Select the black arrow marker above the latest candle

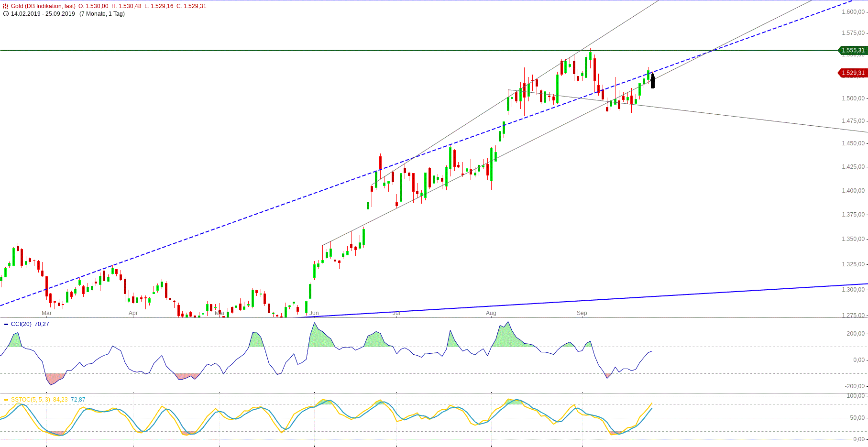tap(652, 81)
